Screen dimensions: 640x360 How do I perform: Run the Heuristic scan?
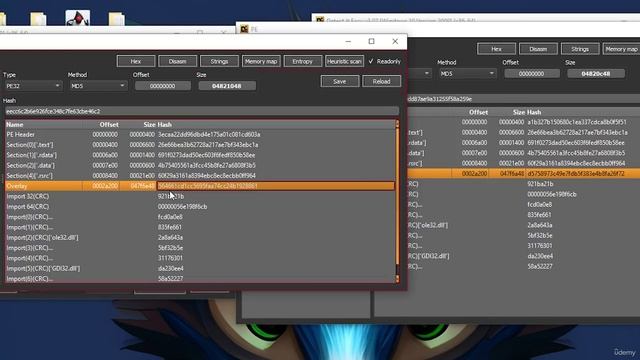(344, 61)
